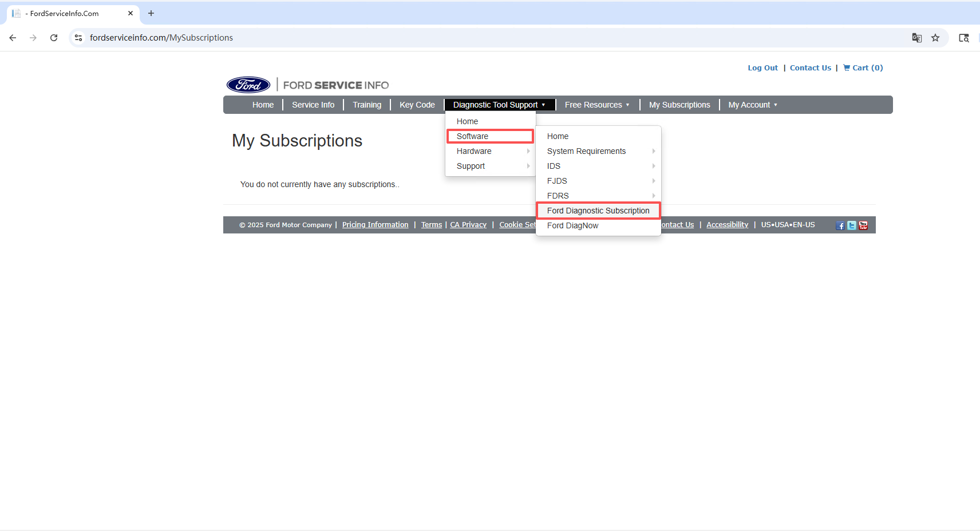Image resolution: width=980 pixels, height=531 pixels.
Task: Click the Ford oval logo
Action: click(248, 85)
